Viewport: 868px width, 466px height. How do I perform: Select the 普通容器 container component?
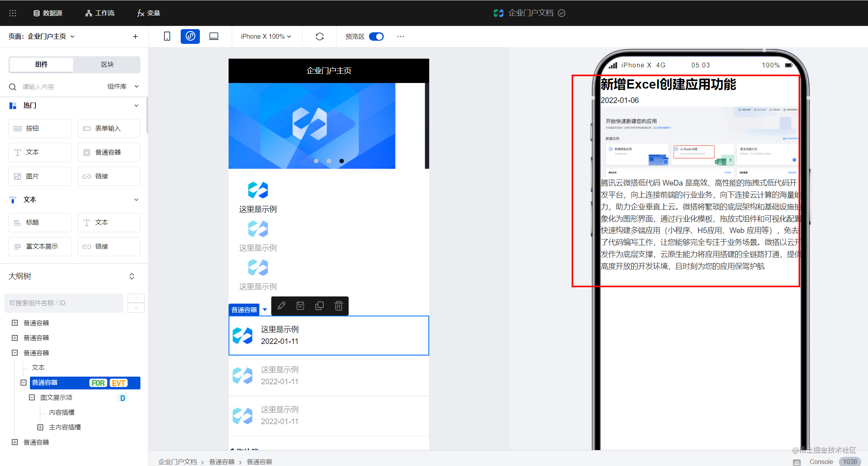(x=109, y=152)
